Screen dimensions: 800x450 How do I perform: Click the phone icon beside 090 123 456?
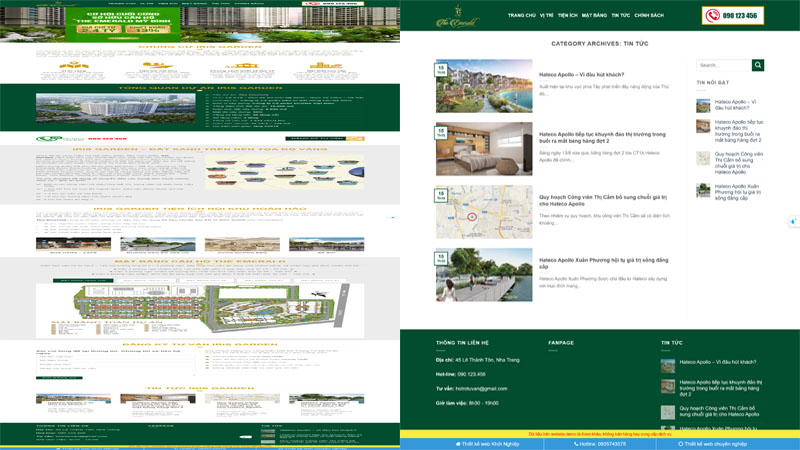713,16
